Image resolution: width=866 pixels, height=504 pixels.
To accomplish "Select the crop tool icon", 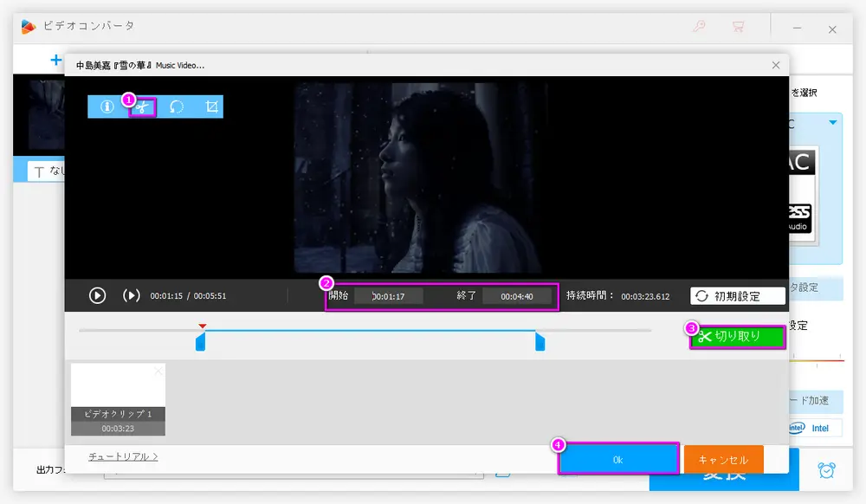I will pyautogui.click(x=211, y=107).
